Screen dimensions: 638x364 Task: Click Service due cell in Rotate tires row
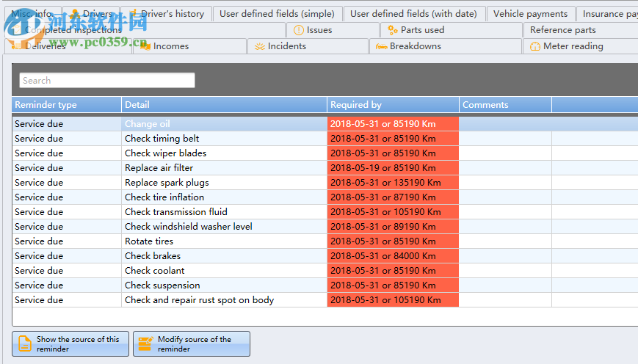coord(67,241)
